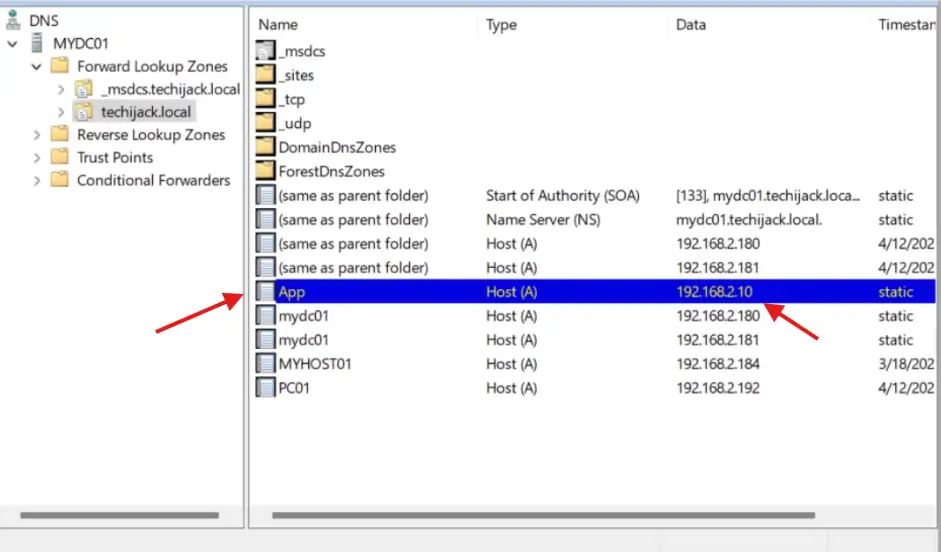Click the MYDC01 server icon
This screenshot has width=941, height=552.
(x=38, y=43)
